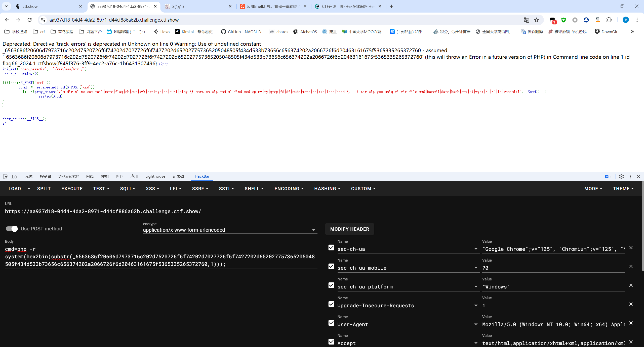Uncheck the sec-ch-ua header checkbox
644x347 pixels.
pyautogui.click(x=331, y=248)
